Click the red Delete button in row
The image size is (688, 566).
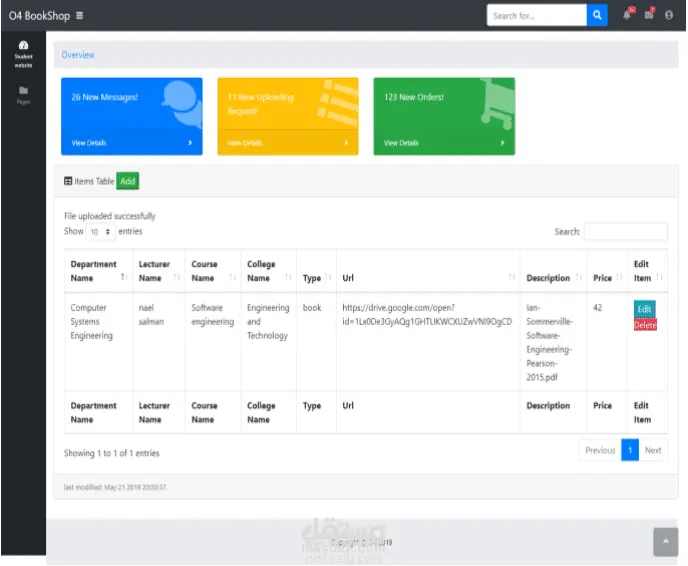645,325
